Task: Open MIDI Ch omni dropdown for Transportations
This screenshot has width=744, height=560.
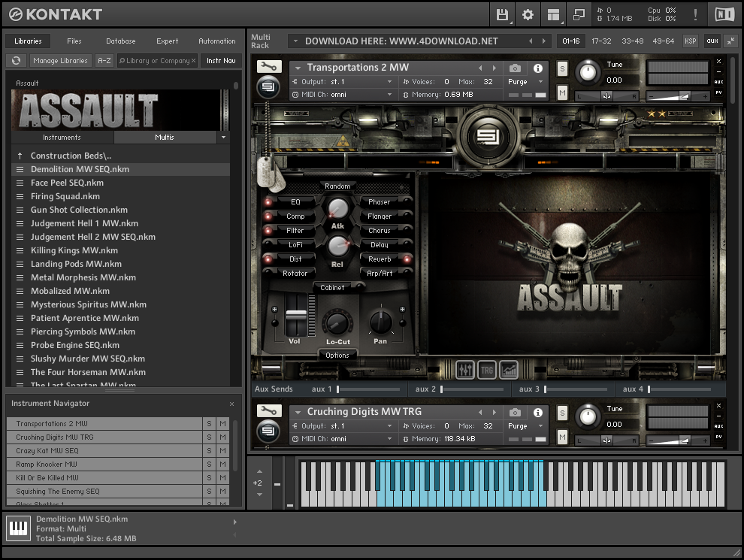Action: (x=389, y=95)
